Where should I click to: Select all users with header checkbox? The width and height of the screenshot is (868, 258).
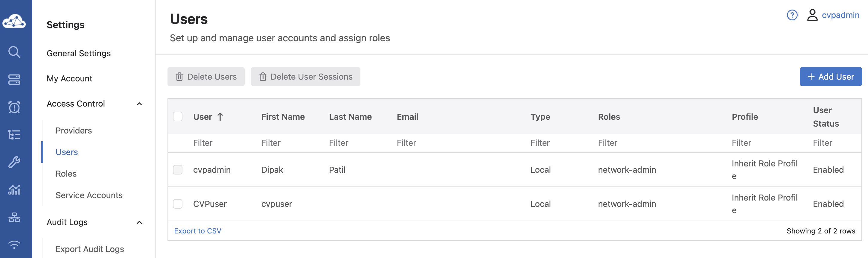click(x=178, y=117)
